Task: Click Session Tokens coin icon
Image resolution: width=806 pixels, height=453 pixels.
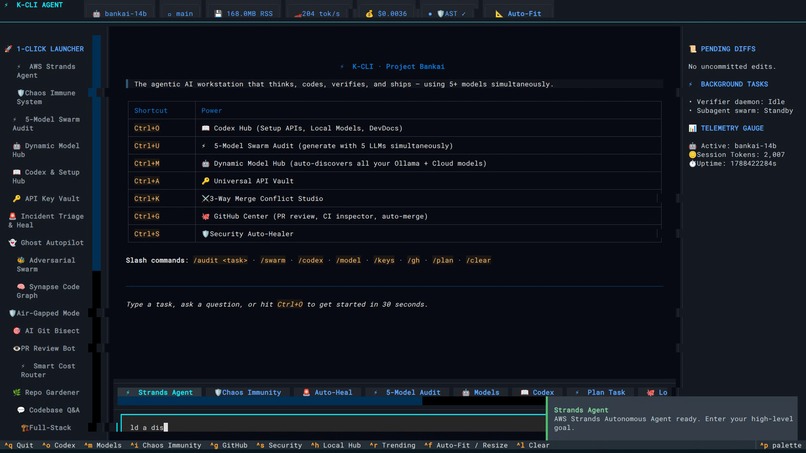Action: click(692, 155)
